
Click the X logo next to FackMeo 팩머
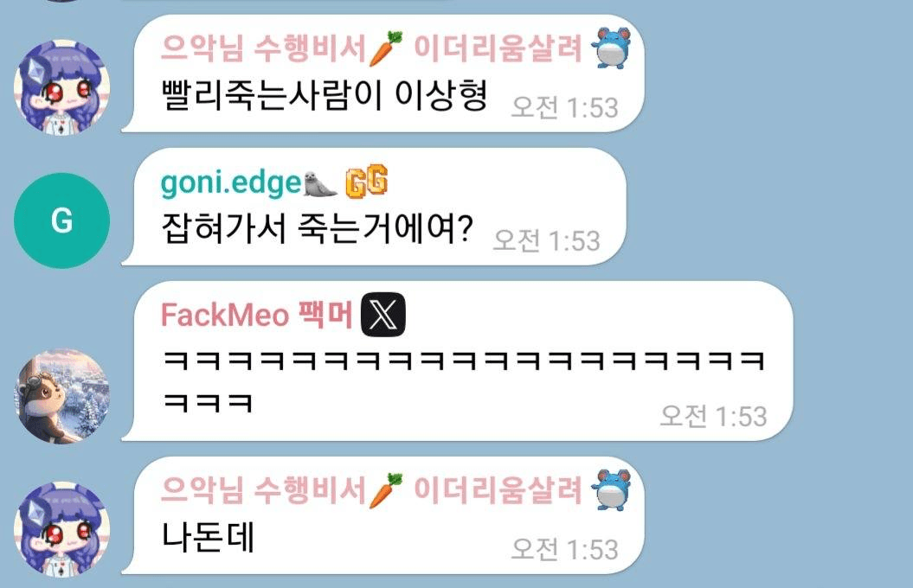point(383,315)
